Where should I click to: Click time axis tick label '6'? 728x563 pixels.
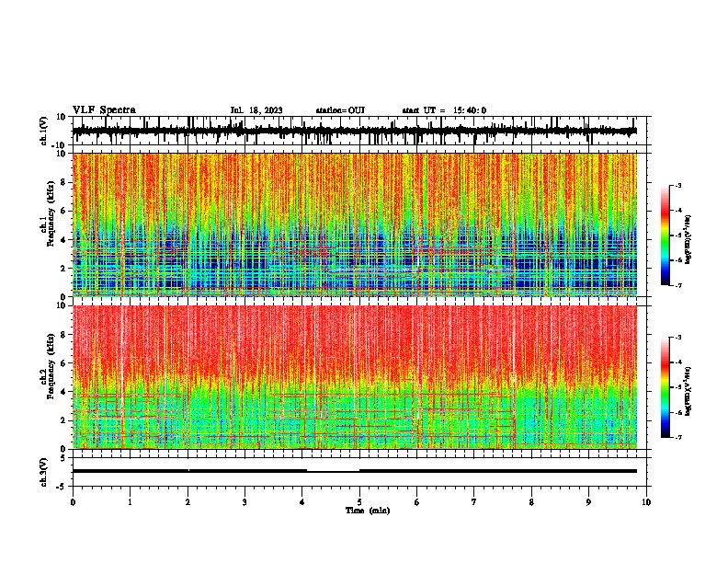pyautogui.click(x=417, y=502)
